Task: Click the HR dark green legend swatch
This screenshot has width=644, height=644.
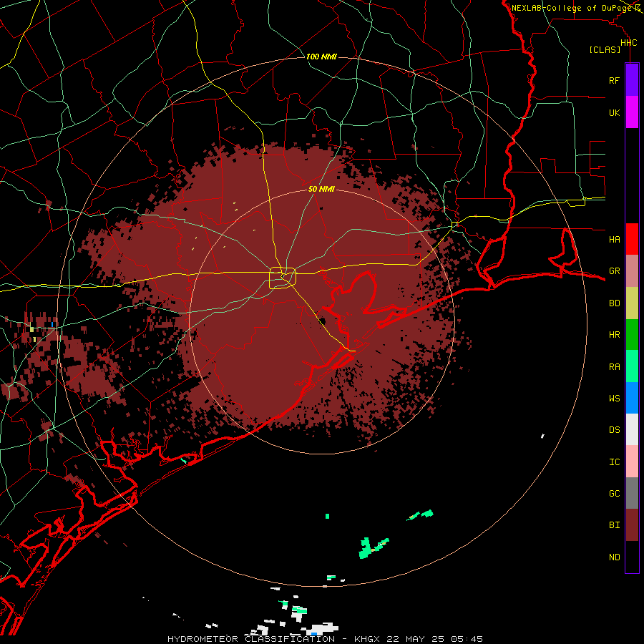Action: [632, 335]
